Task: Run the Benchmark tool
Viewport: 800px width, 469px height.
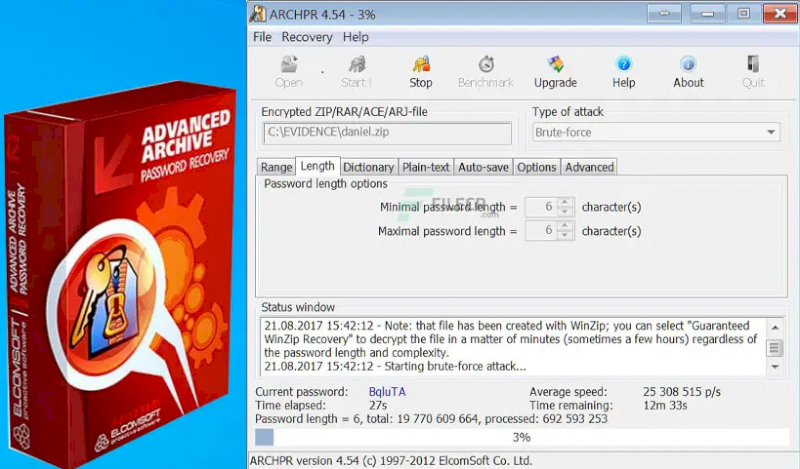Action: [486, 72]
